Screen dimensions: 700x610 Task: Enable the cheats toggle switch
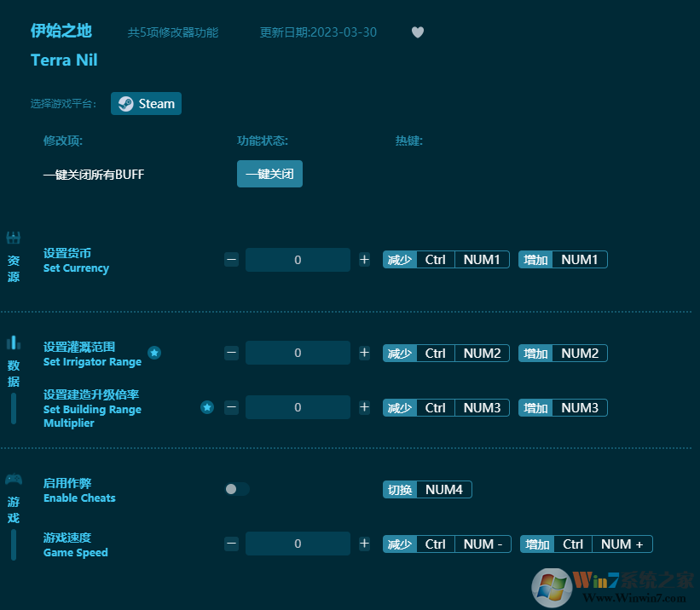point(236,489)
